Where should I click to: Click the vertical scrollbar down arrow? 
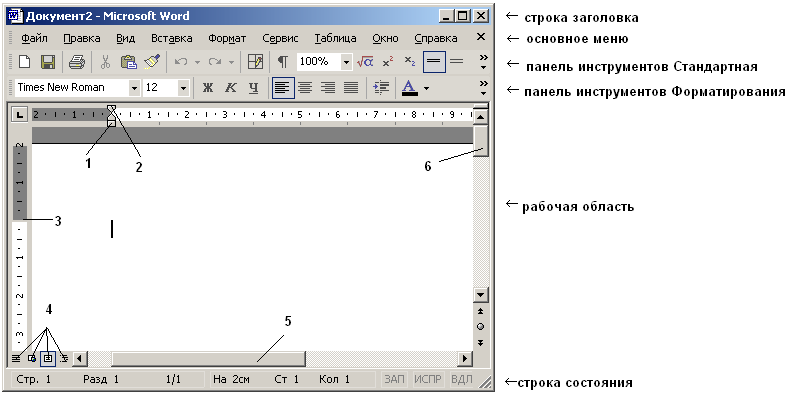[480, 295]
